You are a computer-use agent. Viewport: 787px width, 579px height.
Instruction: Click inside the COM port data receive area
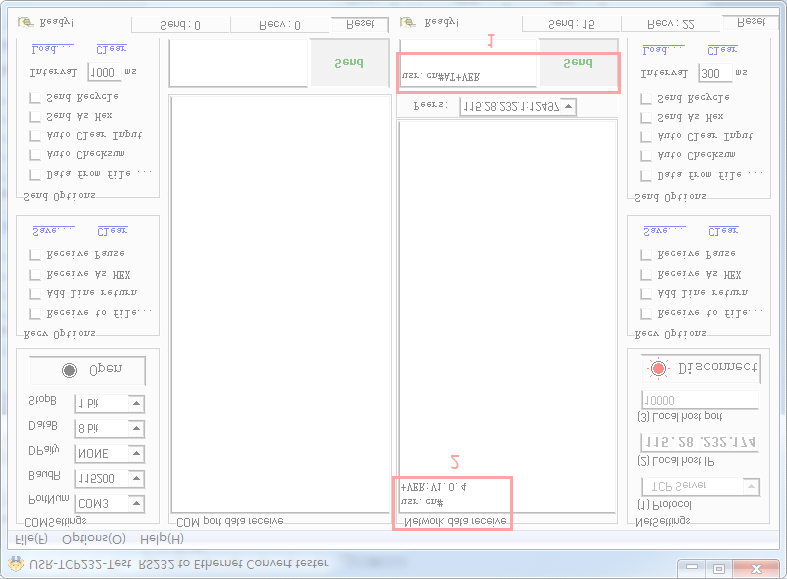point(280,304)
